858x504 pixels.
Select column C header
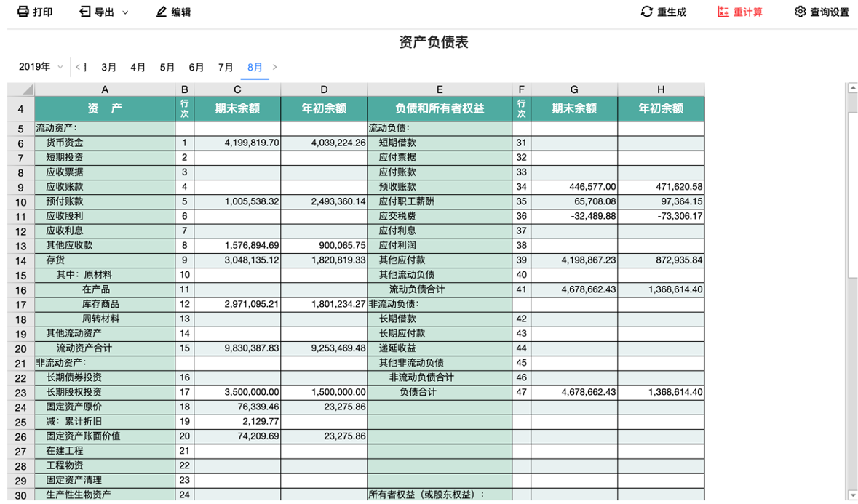[x=237, y=89]
